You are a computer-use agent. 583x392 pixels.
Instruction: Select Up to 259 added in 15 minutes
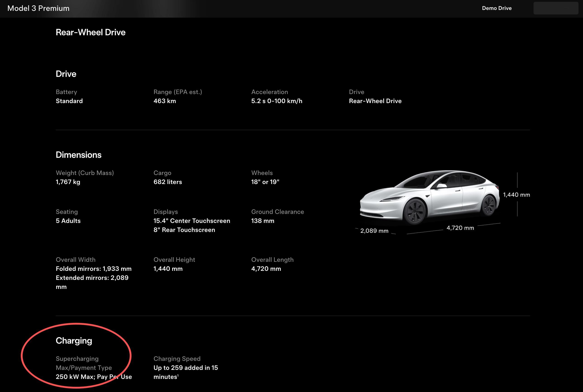[186, 372]
